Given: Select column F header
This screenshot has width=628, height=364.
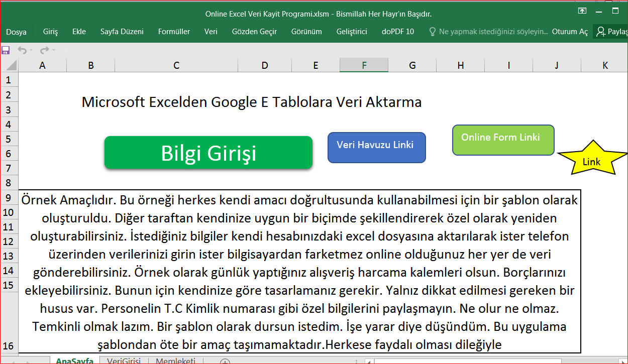Looking at the screenshot, I should (x=364, y=65).
